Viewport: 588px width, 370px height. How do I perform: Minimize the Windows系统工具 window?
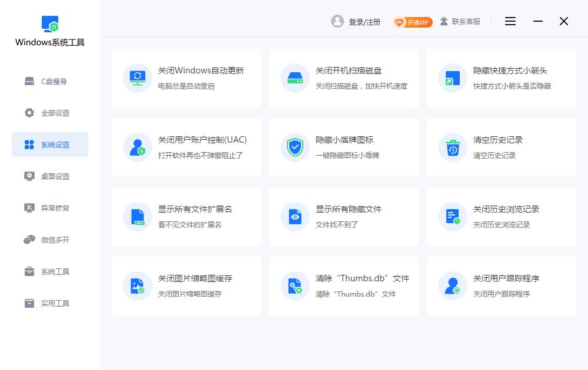pyautogui.click(x=538, y=21)
